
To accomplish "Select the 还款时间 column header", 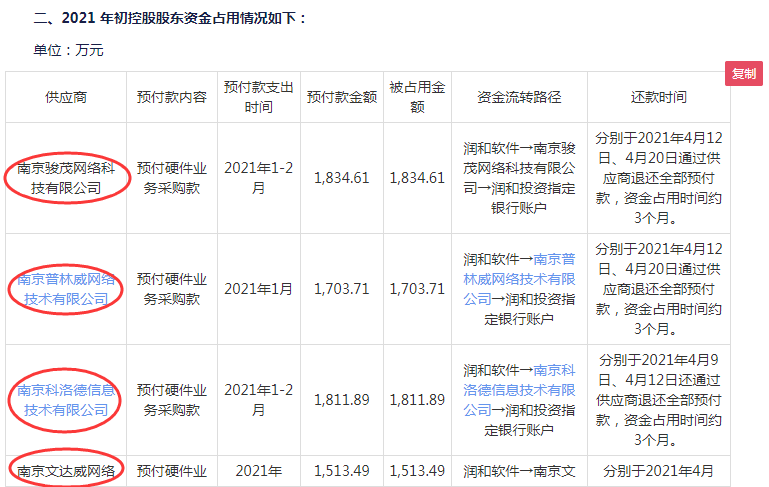I will 659,97.
